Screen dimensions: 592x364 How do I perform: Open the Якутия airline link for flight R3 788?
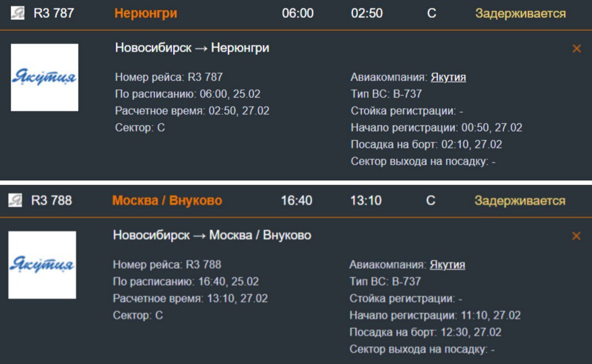pyautogui.click(x=447, y=265)
